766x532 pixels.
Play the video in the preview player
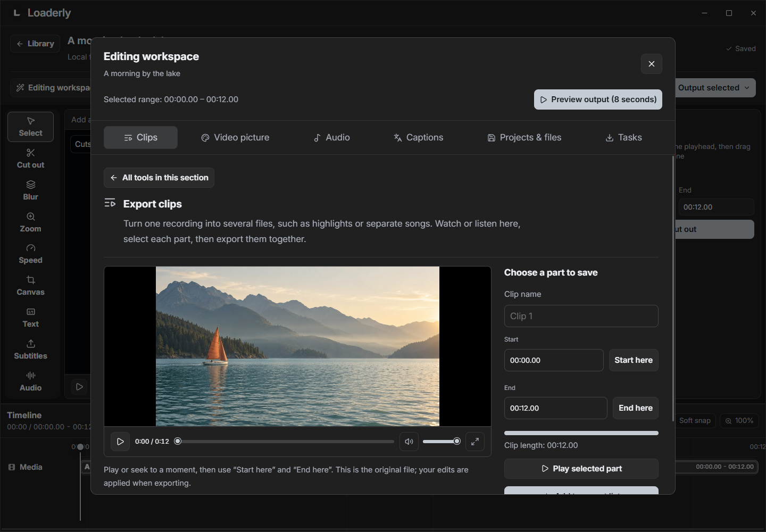120,442
